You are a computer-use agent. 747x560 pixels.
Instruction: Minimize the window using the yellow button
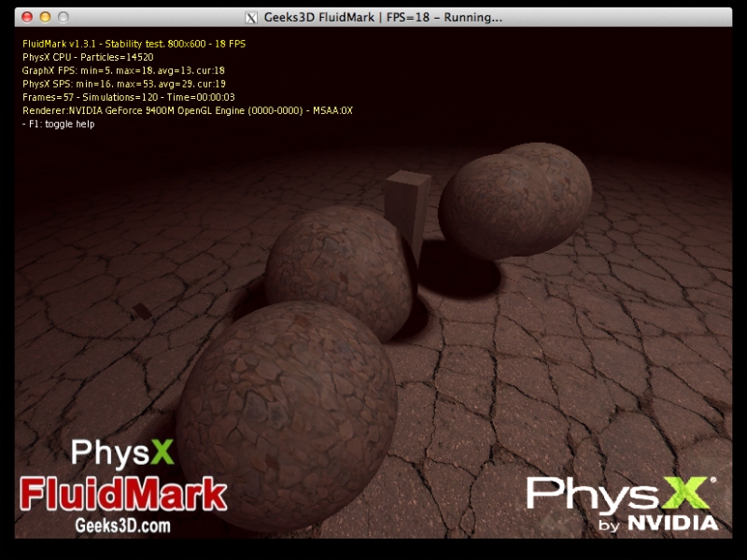[x=45, y=17]
